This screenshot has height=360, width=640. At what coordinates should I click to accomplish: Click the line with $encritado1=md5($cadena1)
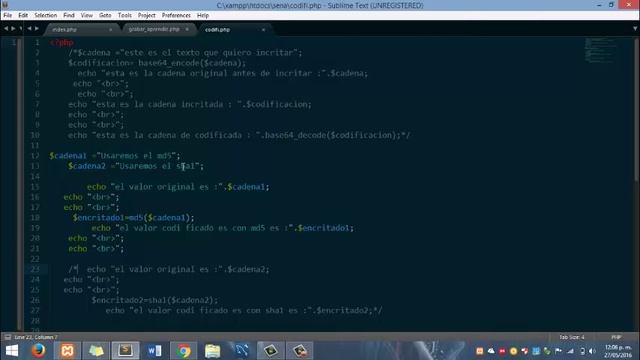133,218
